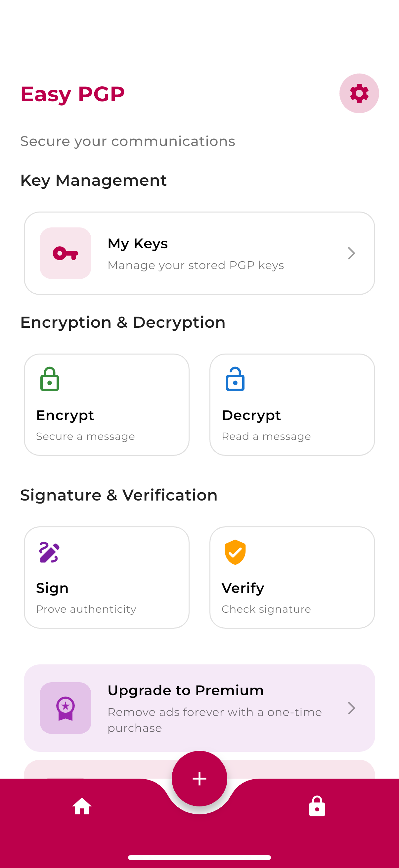
Task: Tap the purple Sign pen icon
Action: 50,552
